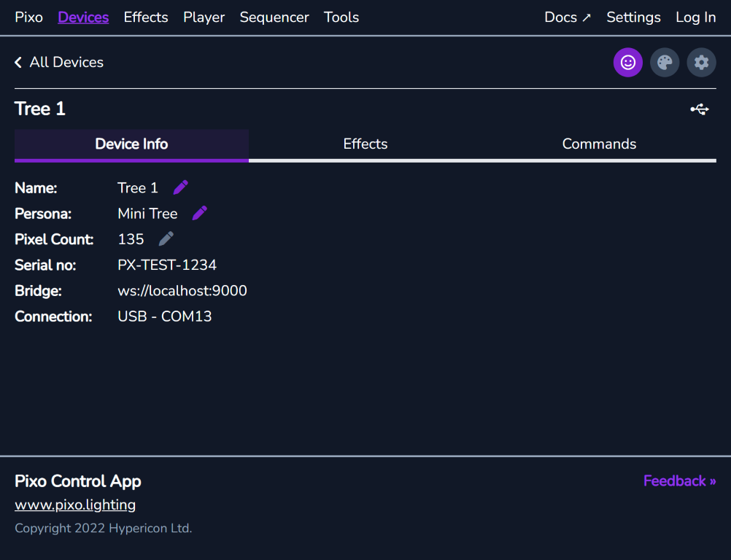This screenshot has height=560, width=731.
Task: Click the Feedback link in the footer
Action: coord(679,481)
